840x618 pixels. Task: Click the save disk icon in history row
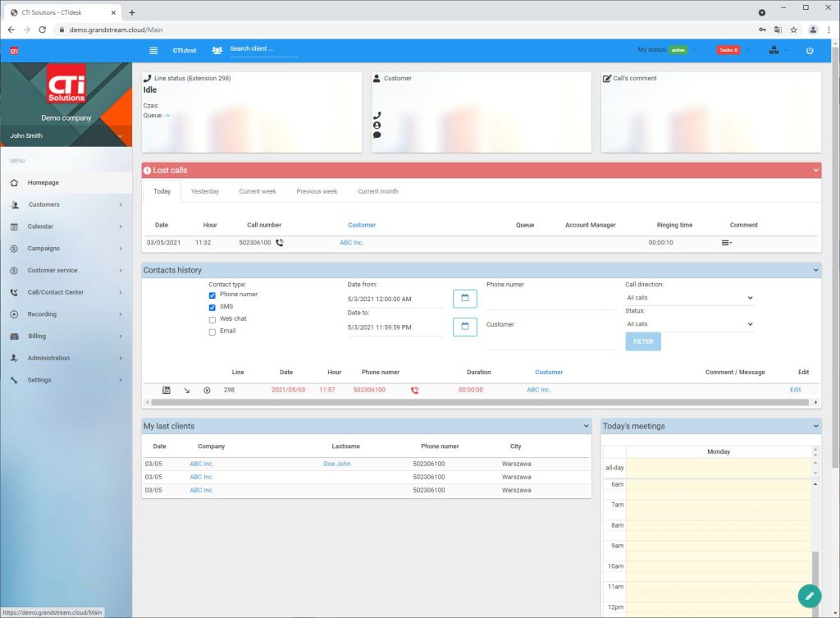[x=167, y=390]
